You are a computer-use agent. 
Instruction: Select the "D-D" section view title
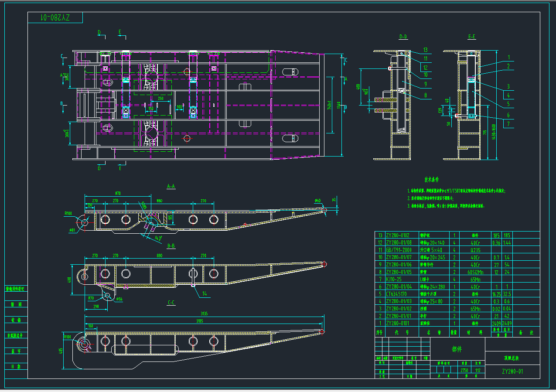point(403,37)
